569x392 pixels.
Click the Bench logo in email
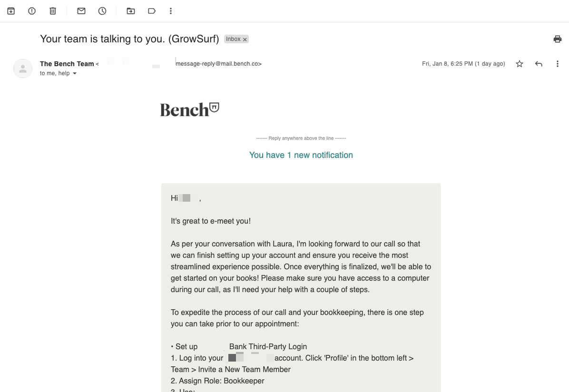pyautogui.click(x=189, y=109)
